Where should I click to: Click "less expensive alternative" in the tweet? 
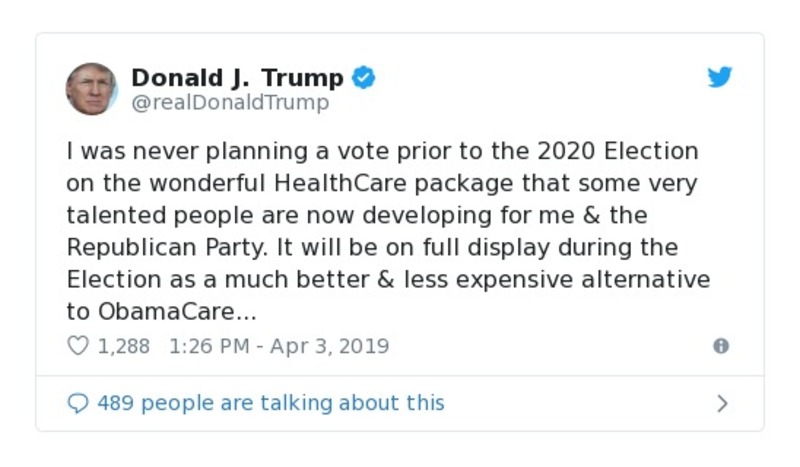click(562, 279)
